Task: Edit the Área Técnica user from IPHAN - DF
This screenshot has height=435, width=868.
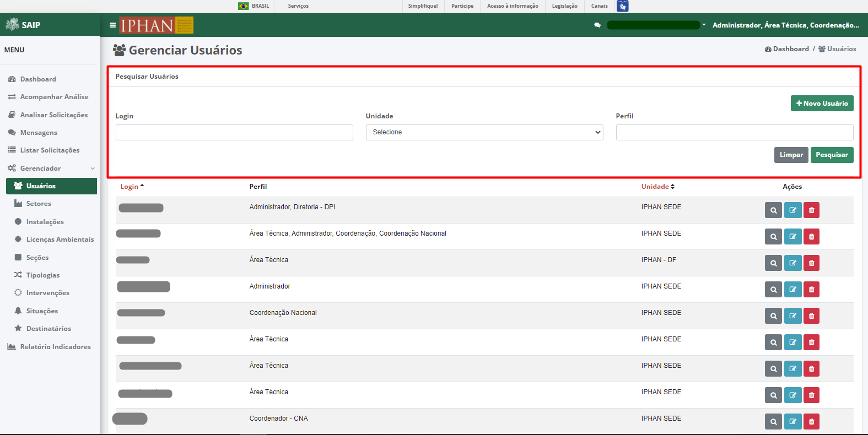Action: coord(792,263)
